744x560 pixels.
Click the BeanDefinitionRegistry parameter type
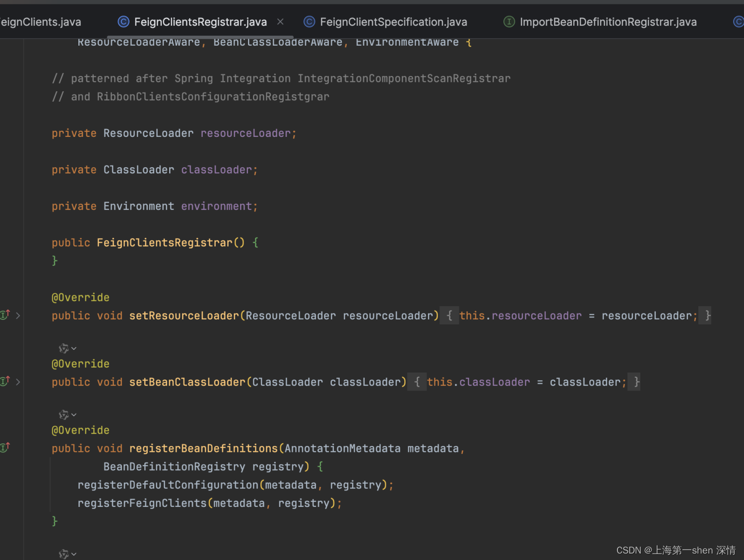(x=174, y=467)
